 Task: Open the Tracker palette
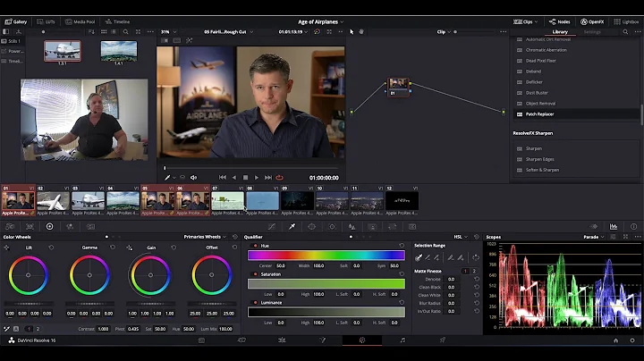332,226
